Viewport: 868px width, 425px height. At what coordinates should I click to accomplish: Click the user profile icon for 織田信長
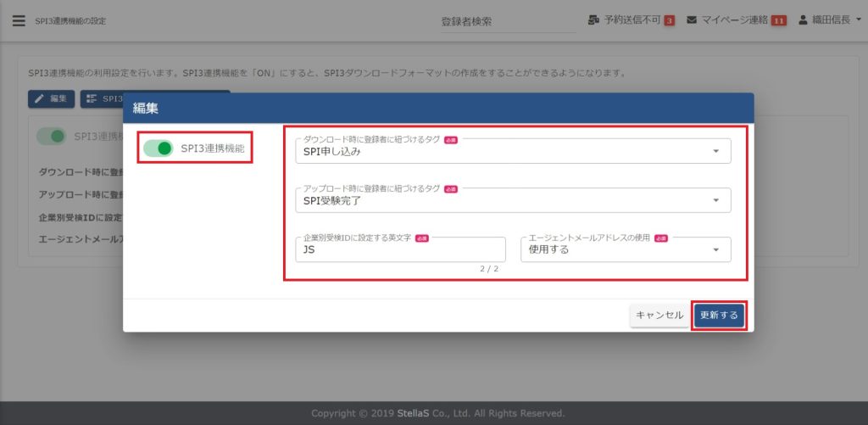click(x=803, y=20)
